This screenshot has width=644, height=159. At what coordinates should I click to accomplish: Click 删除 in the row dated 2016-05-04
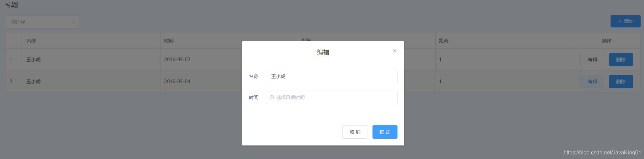[621, 82]
